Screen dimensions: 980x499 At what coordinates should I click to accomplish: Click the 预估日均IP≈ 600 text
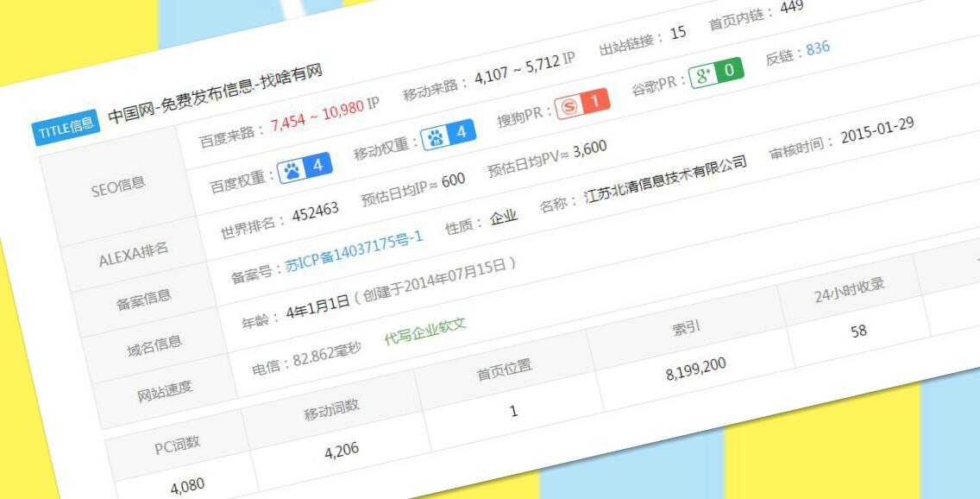[x=413, y=189]
